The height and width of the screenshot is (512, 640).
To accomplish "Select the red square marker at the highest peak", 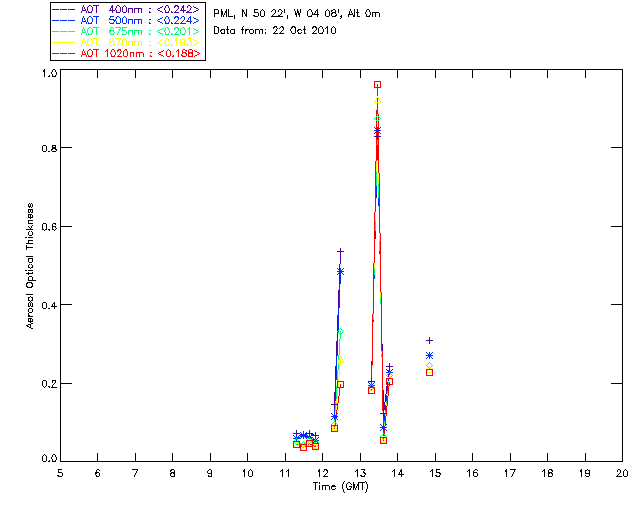I will [x=378, y=85].
